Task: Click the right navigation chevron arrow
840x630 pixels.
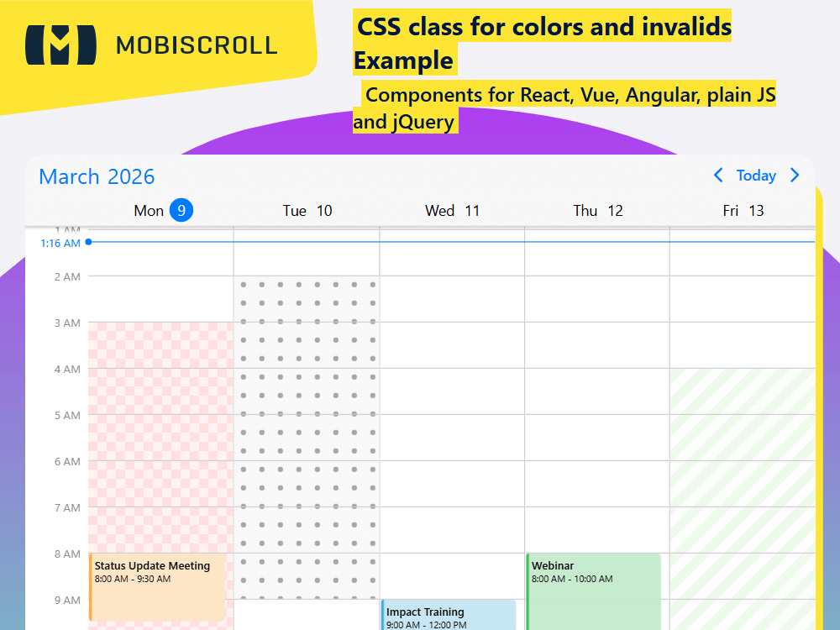Action: (x=795, y=176)
